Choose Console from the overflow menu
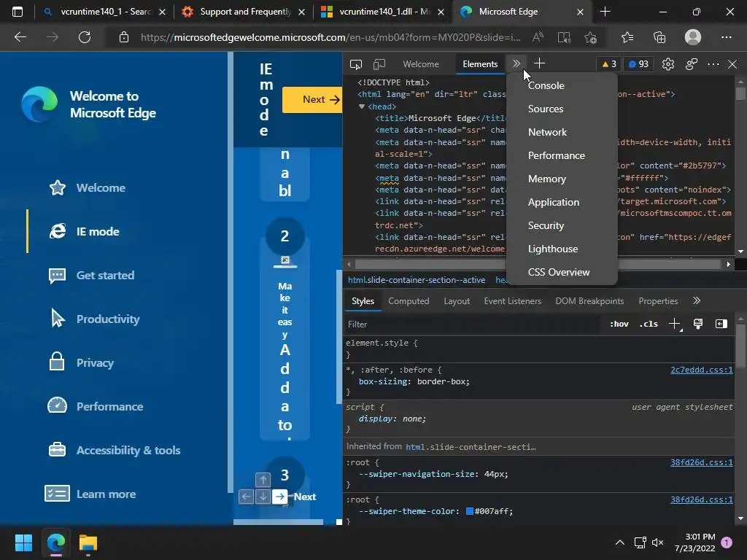The width and height of the screenshot is (747, 560). pyautogui.click(x=546, y=86)
